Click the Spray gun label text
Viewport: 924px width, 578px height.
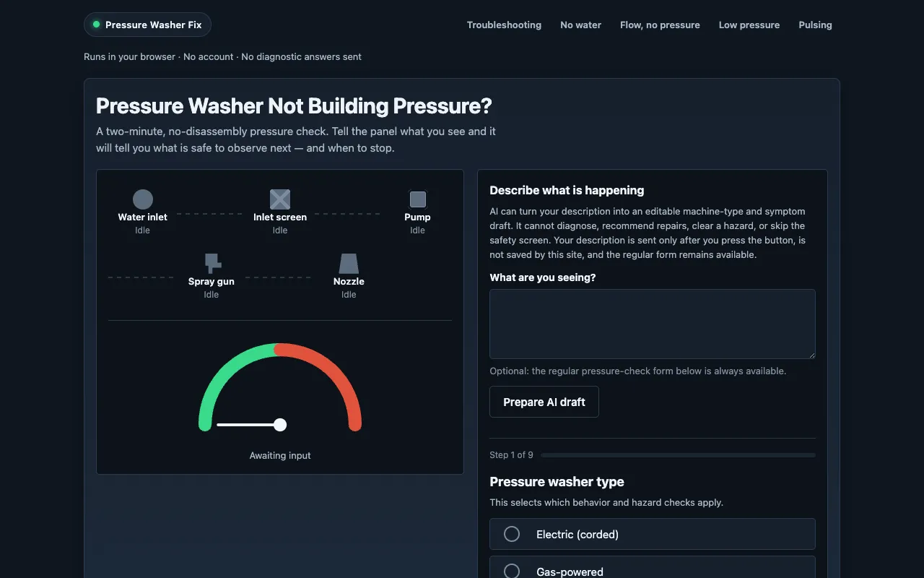coord(212,281)
